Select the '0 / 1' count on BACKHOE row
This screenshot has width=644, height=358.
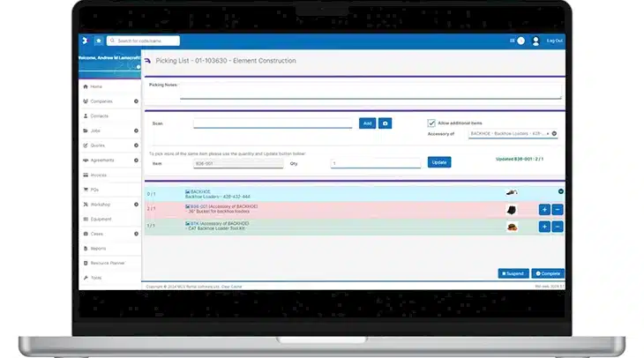point(151,194)
